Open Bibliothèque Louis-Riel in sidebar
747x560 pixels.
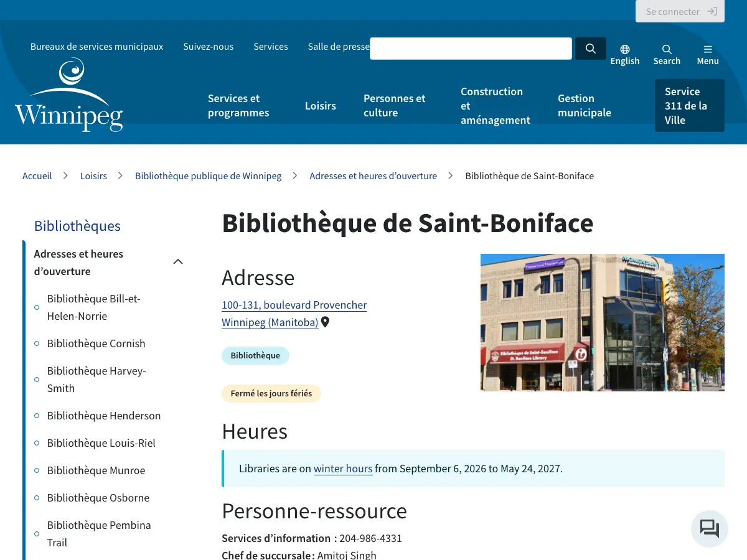(x=101, y=443)
